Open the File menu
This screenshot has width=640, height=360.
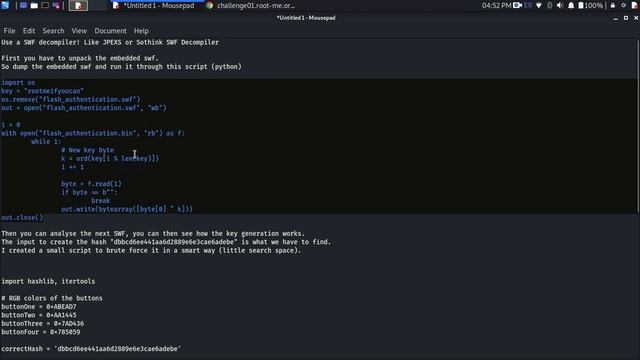pyautogui.click(x=9, y=31)
